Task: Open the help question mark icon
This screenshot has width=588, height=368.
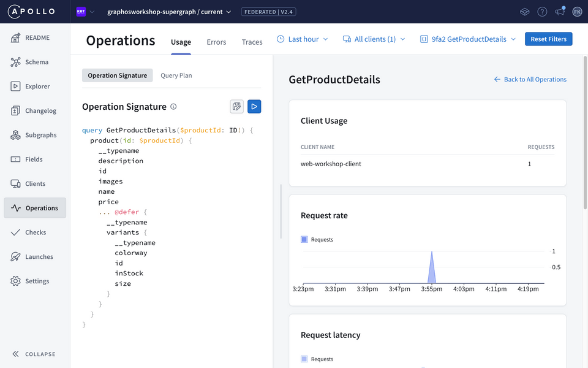Action: [x=542, y=12]
